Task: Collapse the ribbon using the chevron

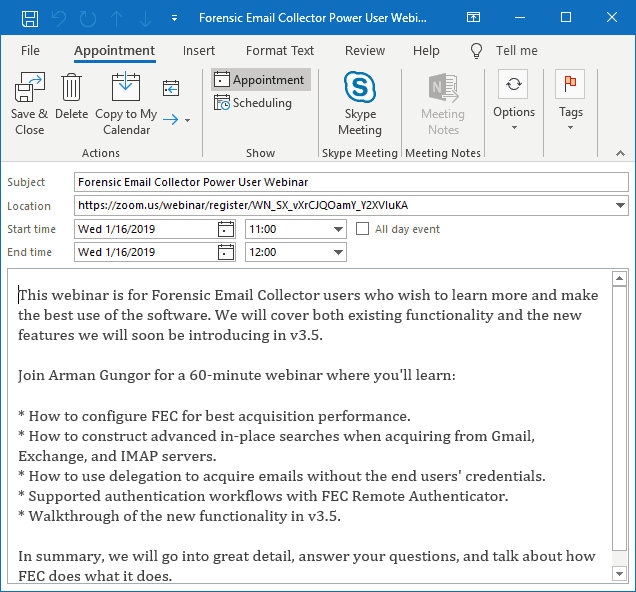Action: click(x=620, y=153)
